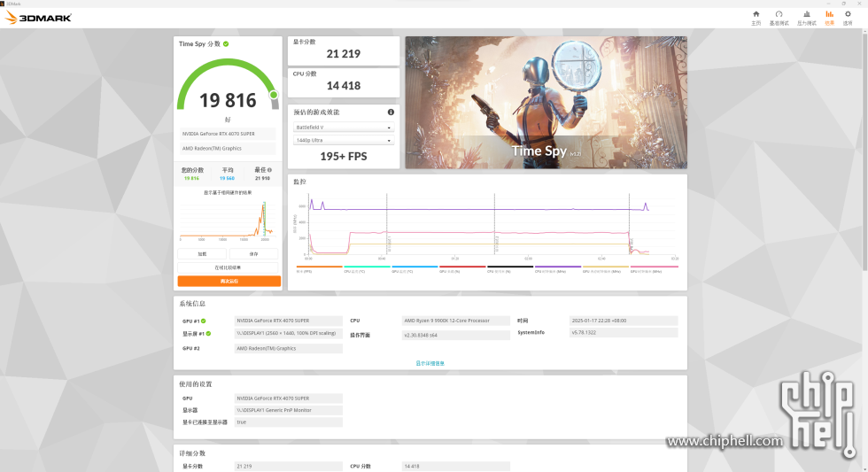Click the GPU #2 AMD Radeon field
The image size is (868, 472).
click(289, 349)
